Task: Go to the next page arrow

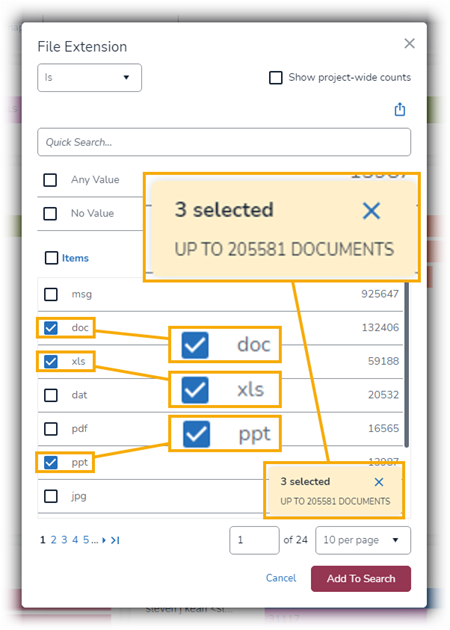Action: 104,540
